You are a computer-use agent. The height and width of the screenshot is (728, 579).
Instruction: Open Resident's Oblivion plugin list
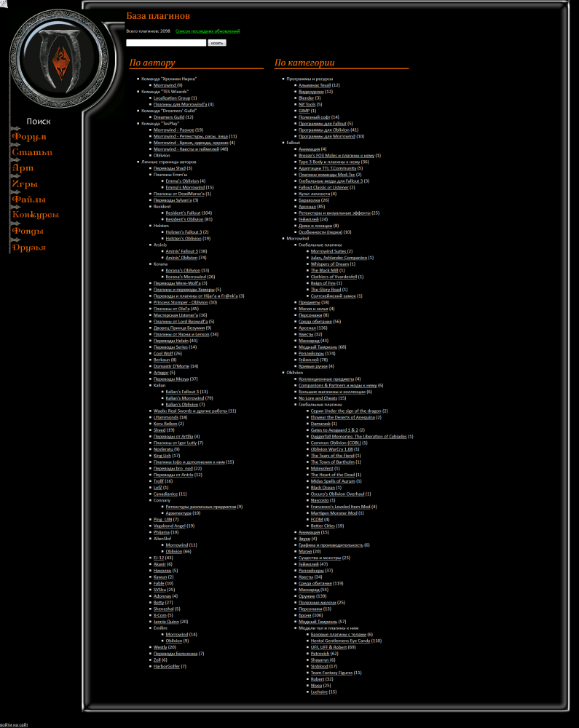coord(184,219)
